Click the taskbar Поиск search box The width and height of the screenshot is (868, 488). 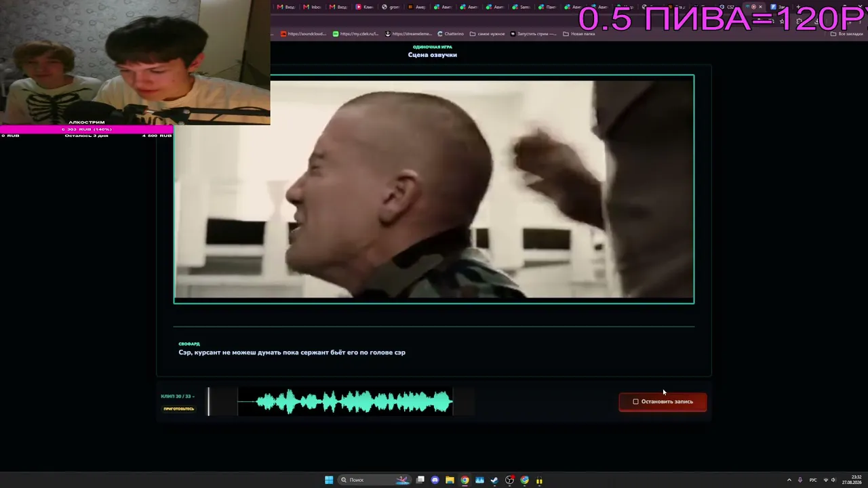coord(374,480)
